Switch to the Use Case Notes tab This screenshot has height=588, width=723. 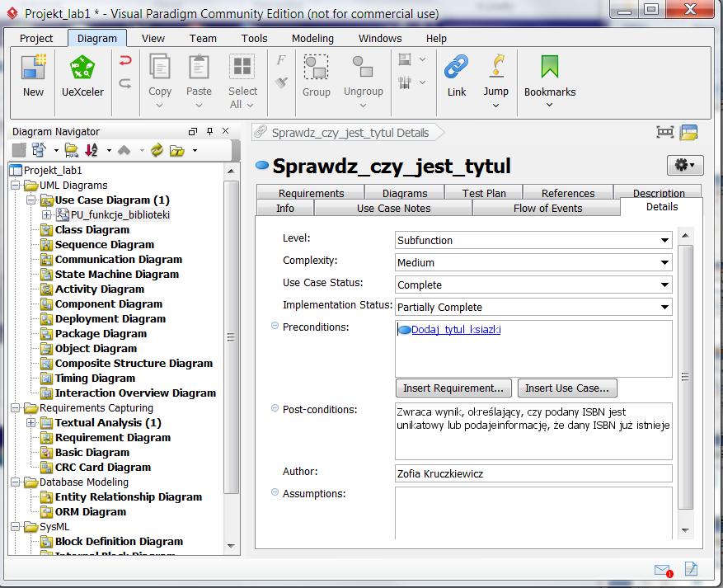pyautogui.click(x=393, y=209)
